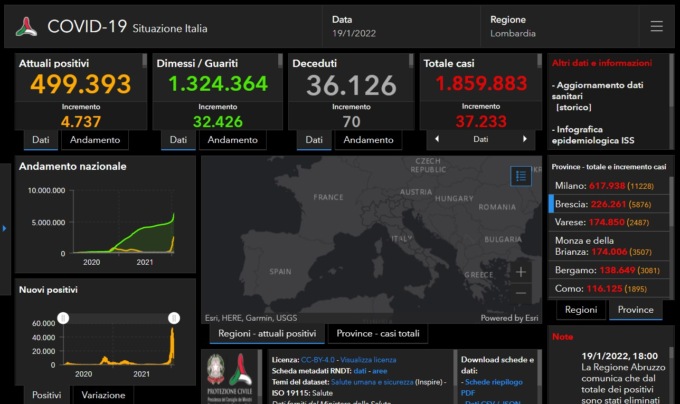Switch to Regioni list tab
680x404 pixels.
580,310
